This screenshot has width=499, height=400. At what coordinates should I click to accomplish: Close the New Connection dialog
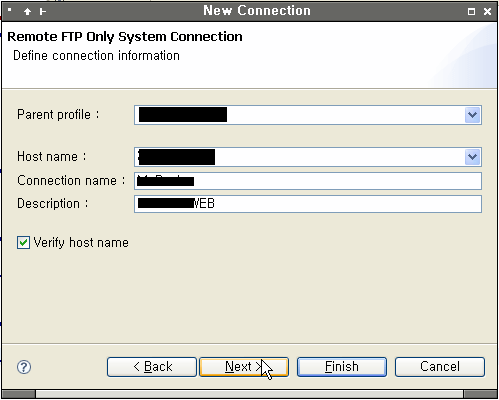click(x=487, y=12)
